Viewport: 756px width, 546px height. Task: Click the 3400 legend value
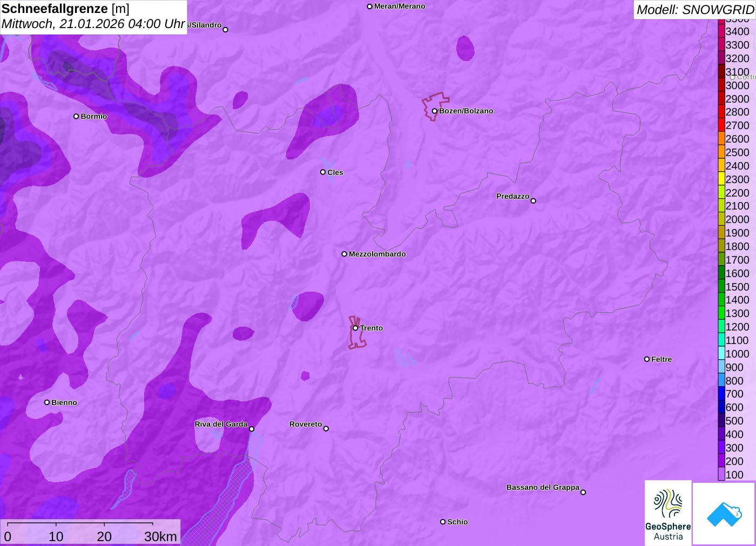[737, 31]
